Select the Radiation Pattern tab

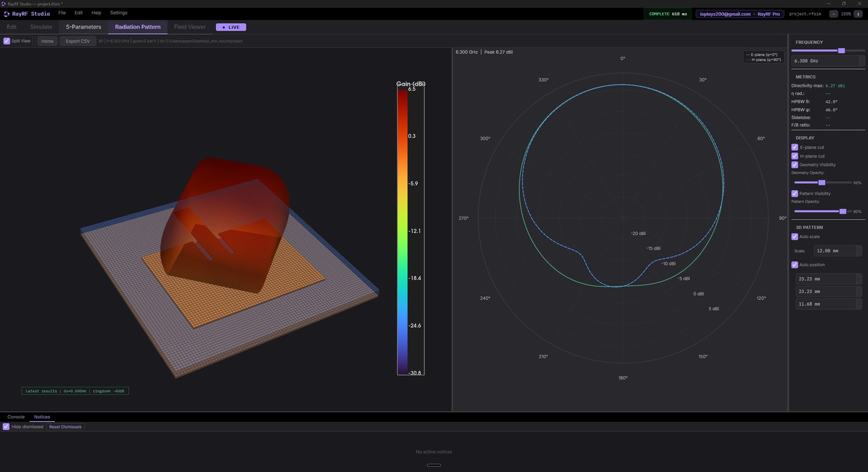tap(138, 27)
